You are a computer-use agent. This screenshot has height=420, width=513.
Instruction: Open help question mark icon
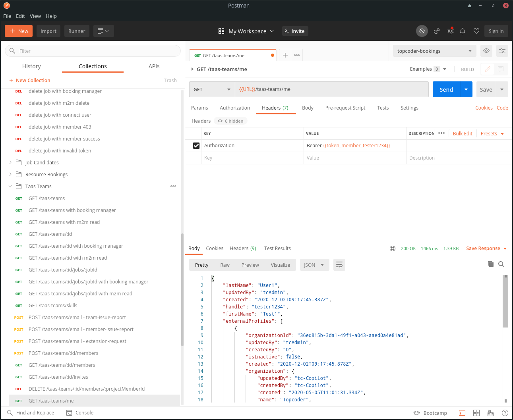point(505,413)
